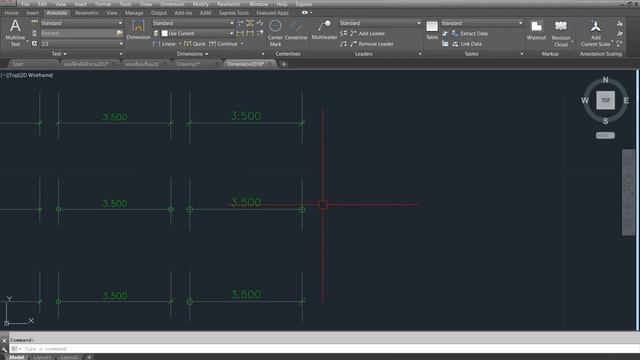The width and height of the screenshot is (640, 360).
Task: Click the align leaders icon
Action: pyautogui.click(x=344, y=33)
